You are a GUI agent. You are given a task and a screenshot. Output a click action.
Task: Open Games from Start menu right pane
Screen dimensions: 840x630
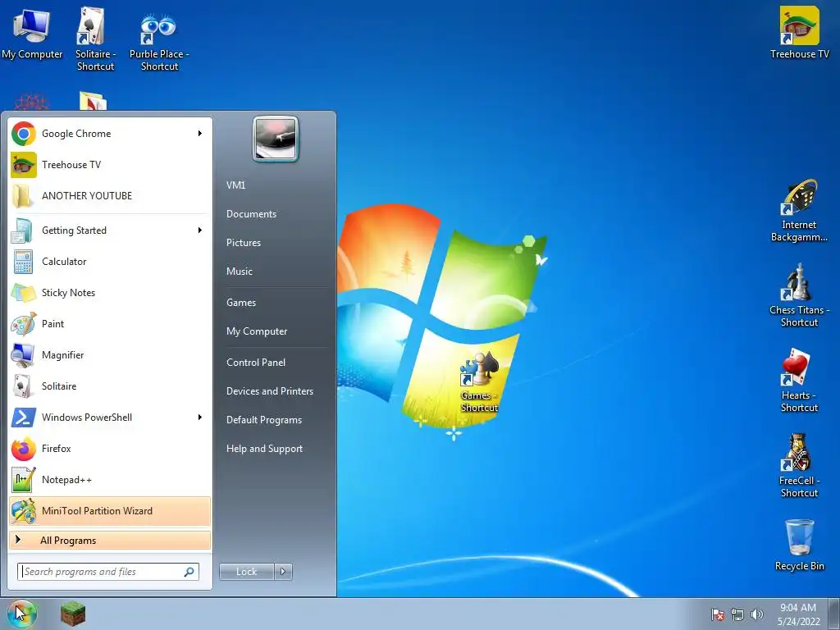point(241,303)
